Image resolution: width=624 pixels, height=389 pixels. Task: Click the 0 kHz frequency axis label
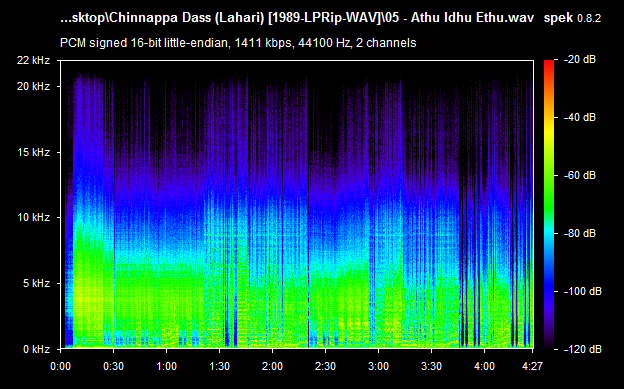(36, 349)
